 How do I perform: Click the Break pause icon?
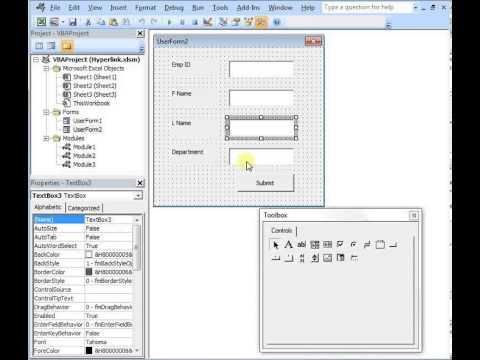[x=182, y=22]
